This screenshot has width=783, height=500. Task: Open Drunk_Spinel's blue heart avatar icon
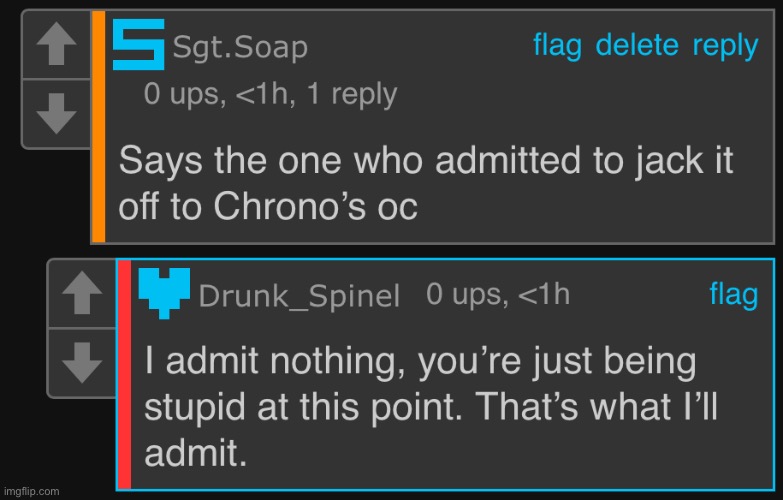[164, 293]
